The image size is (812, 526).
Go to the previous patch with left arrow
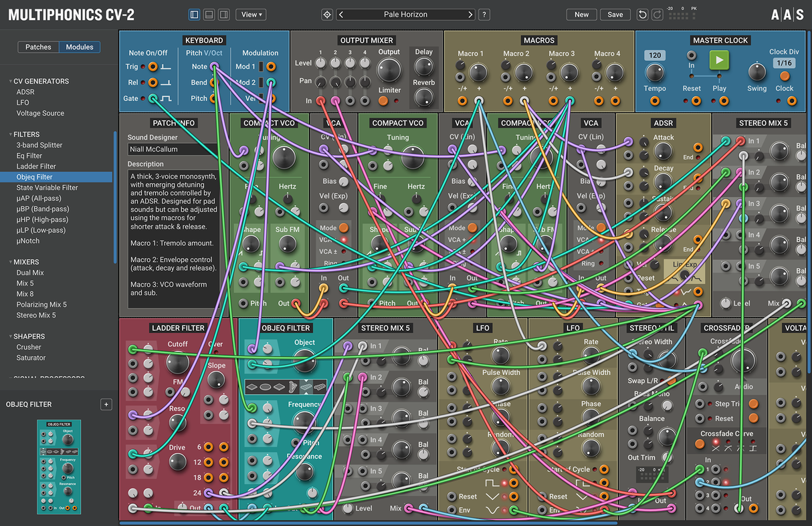click(x=341, y=15)
